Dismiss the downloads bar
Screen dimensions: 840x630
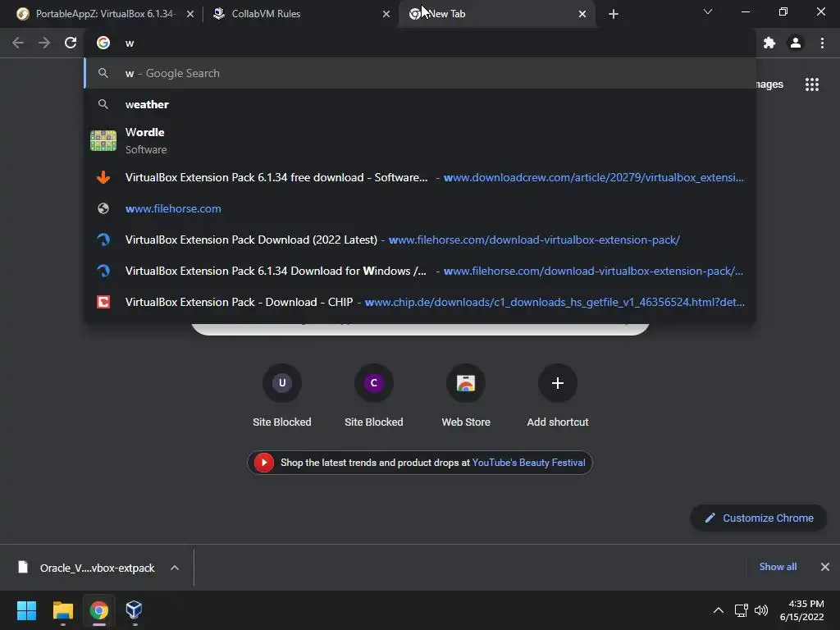(825, 567)
